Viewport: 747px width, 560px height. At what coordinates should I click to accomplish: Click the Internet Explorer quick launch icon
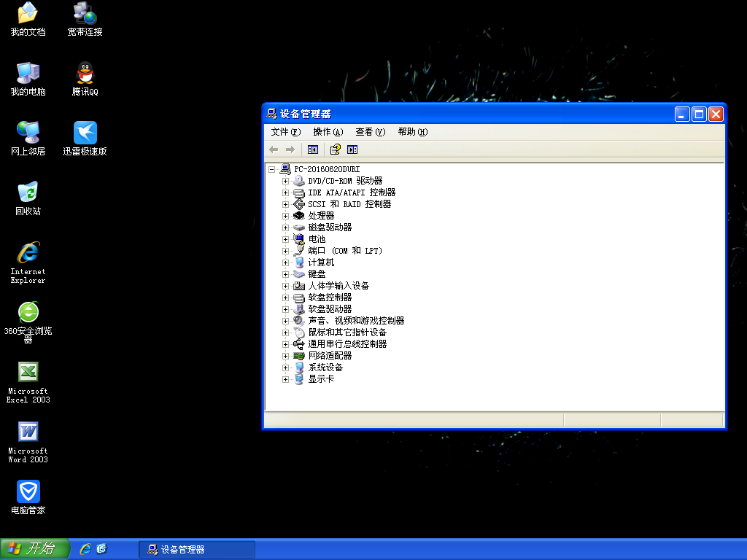[x=85, y=549]
